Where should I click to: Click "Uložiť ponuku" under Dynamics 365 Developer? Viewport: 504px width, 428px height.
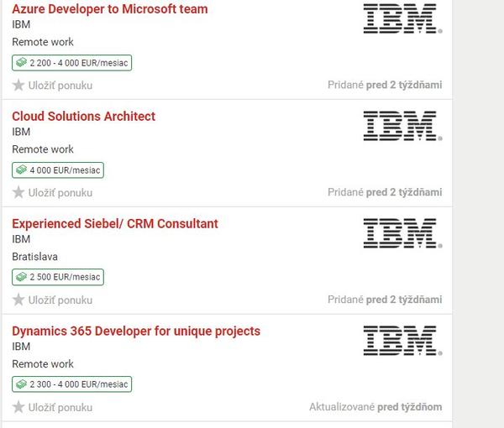pyautogui.click(x=60, y=407)
